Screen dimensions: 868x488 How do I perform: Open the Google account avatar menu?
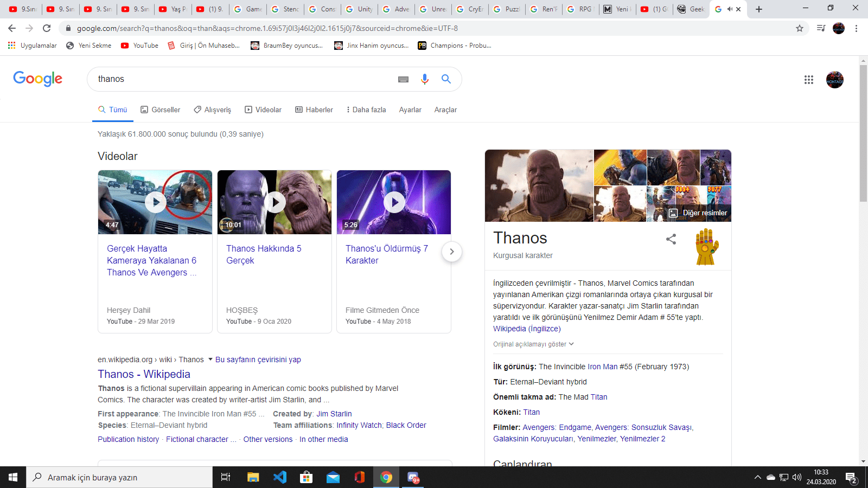[835, 80]
